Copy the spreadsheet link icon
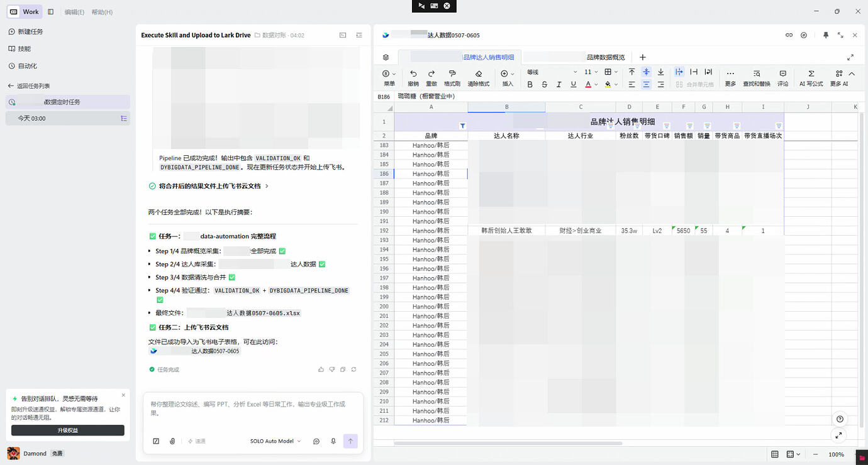The image size is (868, 465). (789, 35)
